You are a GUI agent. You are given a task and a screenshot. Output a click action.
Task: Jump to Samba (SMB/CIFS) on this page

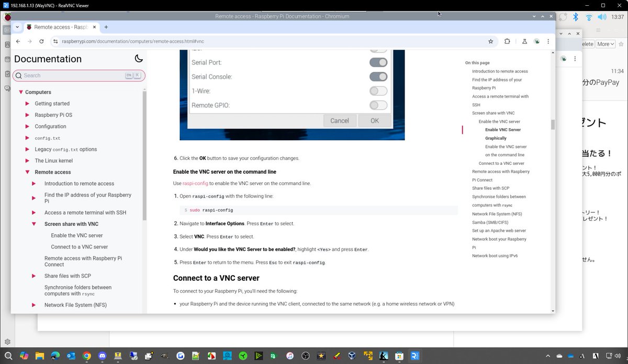[x=490, y=222]
